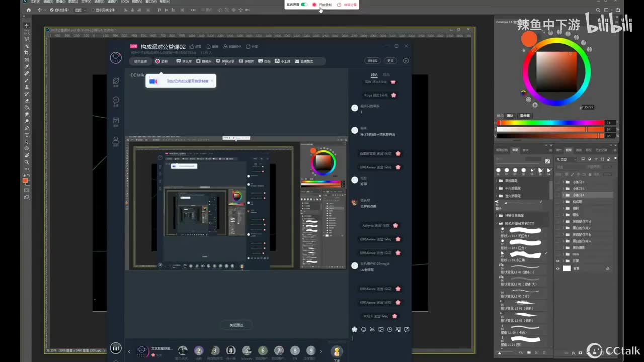Click the 关闭预览 close preview button
This screenshot has height=362, width=644.
coord(236,325)
